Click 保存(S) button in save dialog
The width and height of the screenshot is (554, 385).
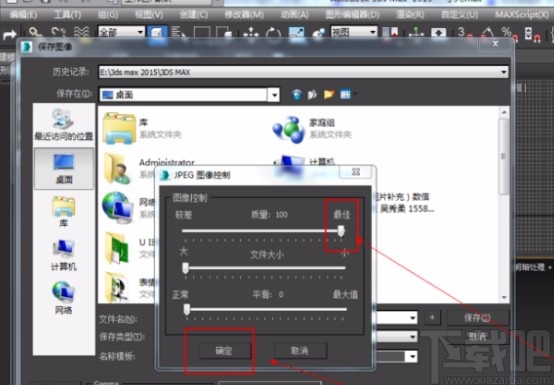coord(477,318)
